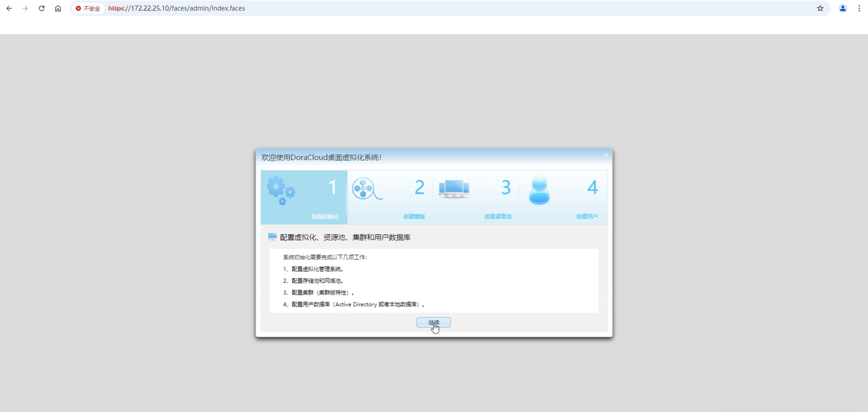Click the large number 3 in wizard
The image size is (868, 412).
506,188
